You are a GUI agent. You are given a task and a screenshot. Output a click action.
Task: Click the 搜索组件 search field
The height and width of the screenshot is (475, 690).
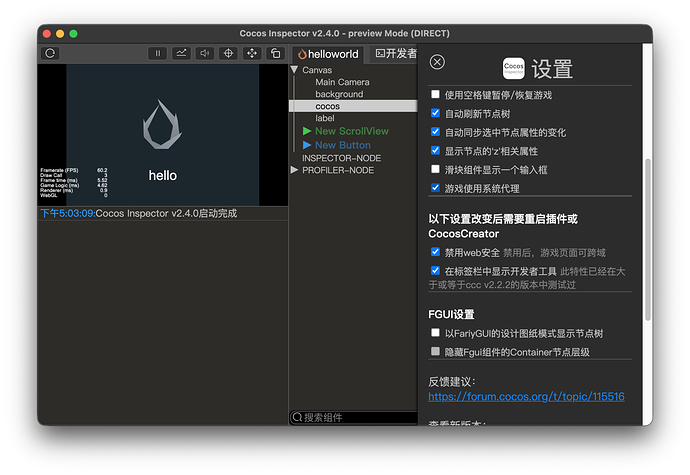click(353, 417)
